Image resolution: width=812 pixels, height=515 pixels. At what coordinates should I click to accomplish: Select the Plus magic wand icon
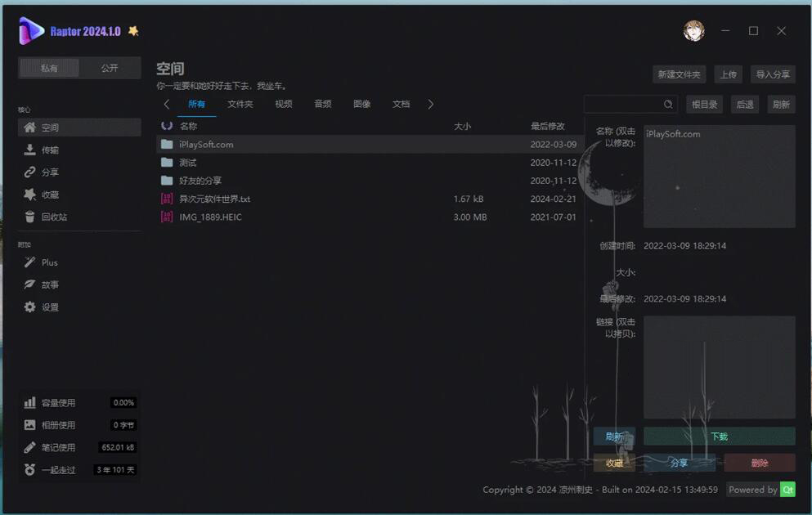click(x=29, y=262)
